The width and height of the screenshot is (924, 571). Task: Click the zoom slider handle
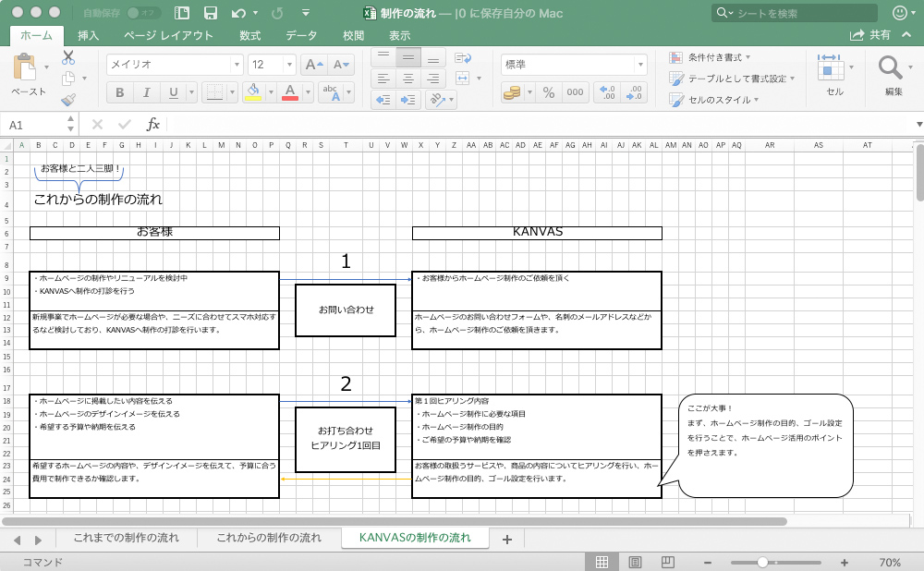pyautogui.click(x=763, y=562)
